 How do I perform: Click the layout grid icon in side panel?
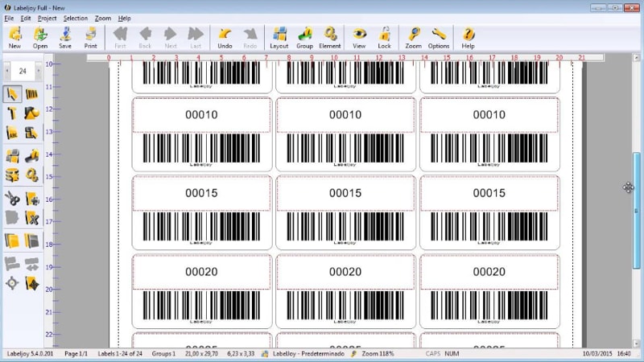[12, 156]
